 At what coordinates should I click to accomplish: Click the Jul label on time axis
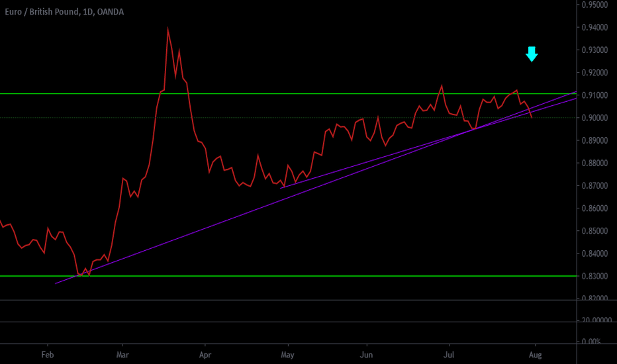point(449,355)
